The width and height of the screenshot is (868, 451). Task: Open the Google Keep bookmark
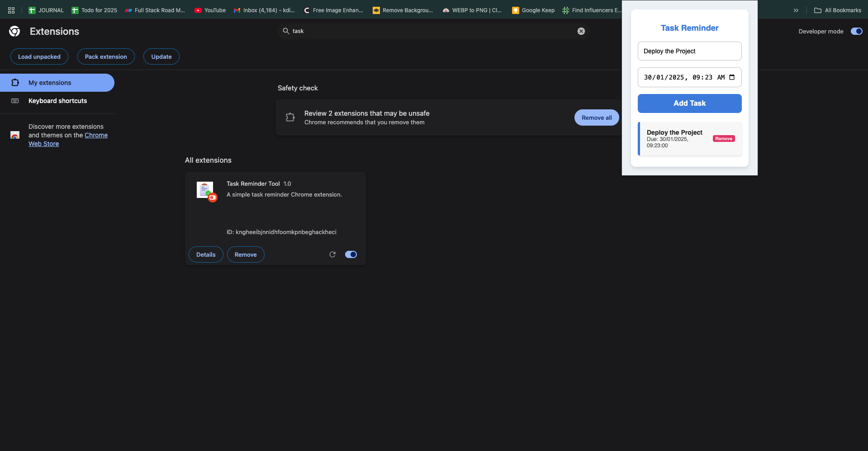533,10
